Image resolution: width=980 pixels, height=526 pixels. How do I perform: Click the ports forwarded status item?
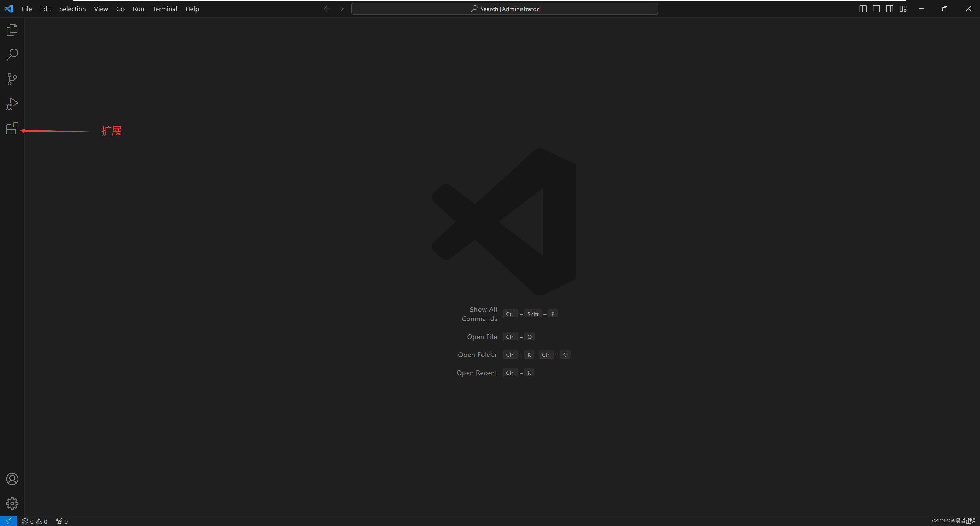pyautogui.click(x=62, y=521)
